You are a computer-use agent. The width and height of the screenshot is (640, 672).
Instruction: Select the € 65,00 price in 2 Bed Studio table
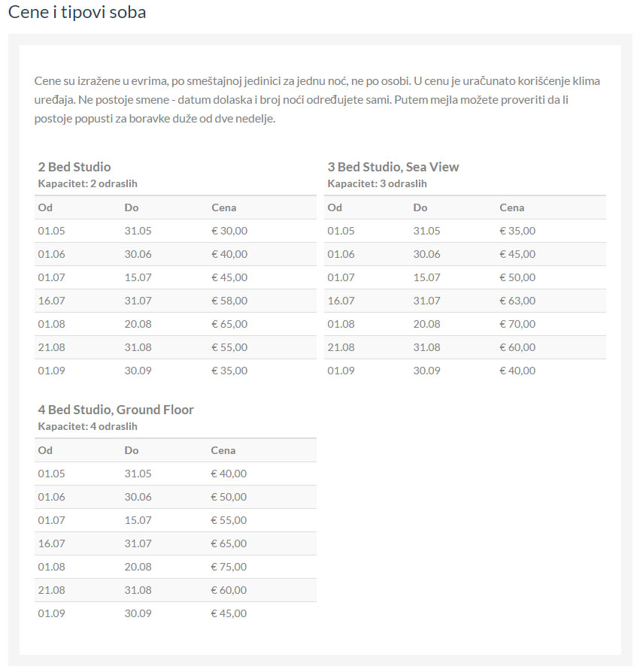(x=229, y=324)
